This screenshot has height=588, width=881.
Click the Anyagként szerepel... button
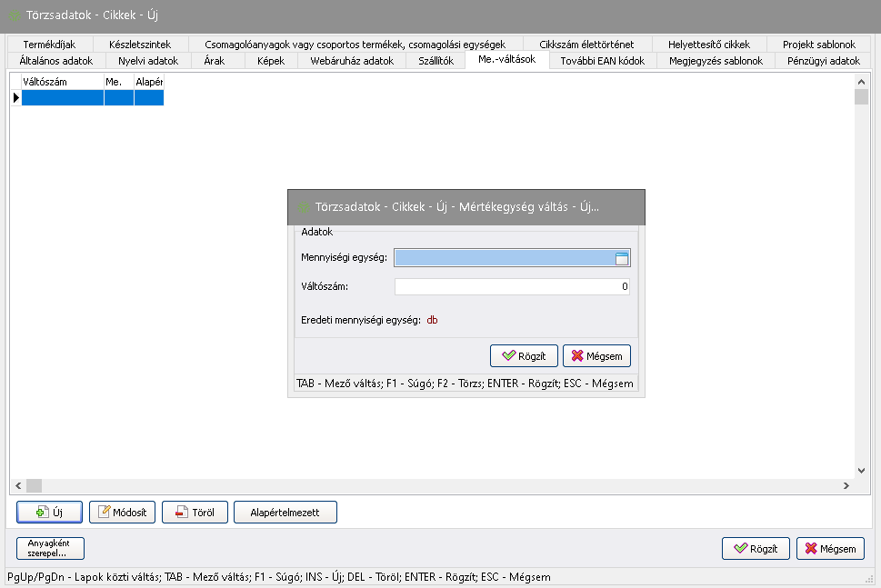pos(50,548)
